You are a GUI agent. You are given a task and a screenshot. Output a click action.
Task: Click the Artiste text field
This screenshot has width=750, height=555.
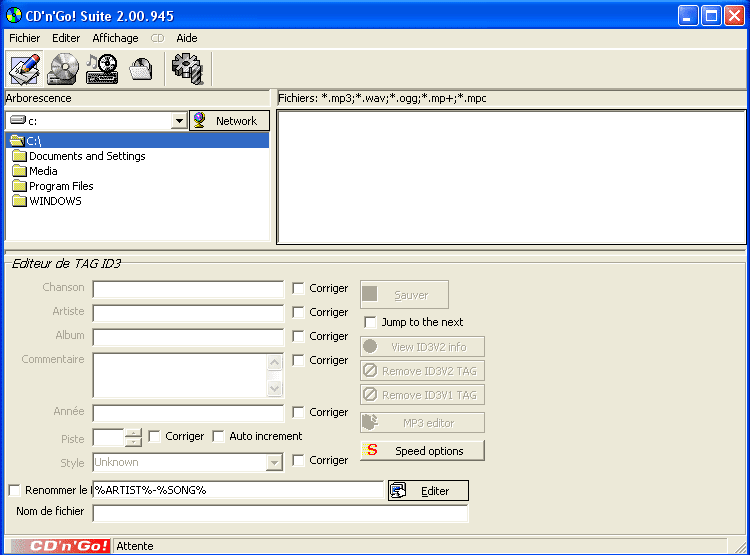(188, 313)
